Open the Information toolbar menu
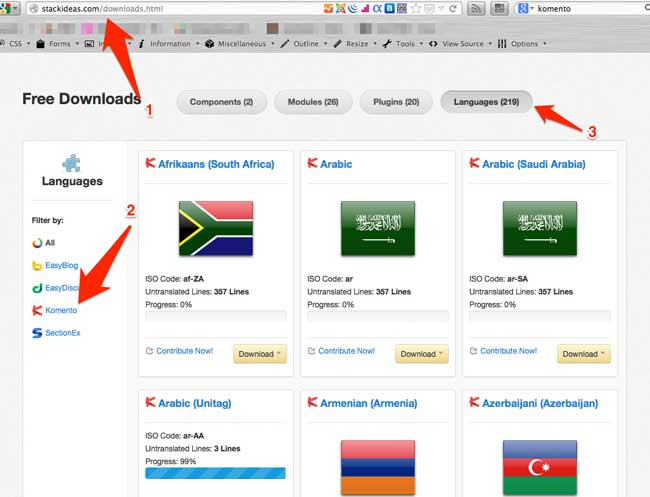This screenshot has width=650, height=497. pos(169,44)
